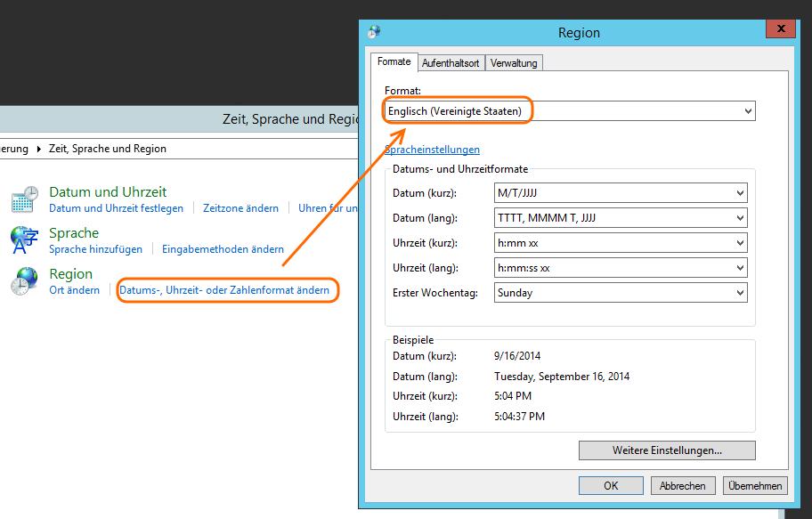Expand the Datum (lang) format dropdown

(x=621, y=218)
